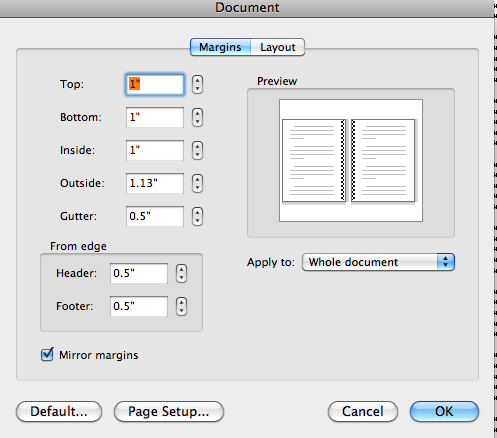This screenshot has width=497, height=438.
Task: Click the Outside margin field showing 1.13"
Action: [155, 183]
